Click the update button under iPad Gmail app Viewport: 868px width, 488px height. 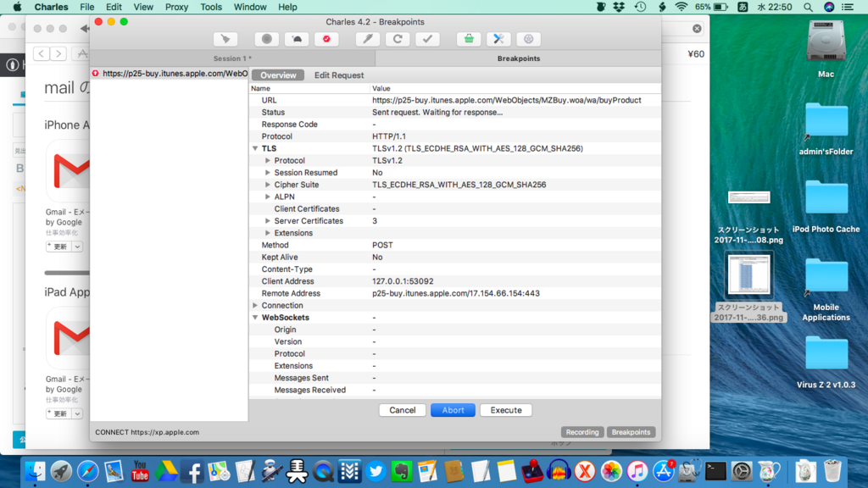coord(58,413)
